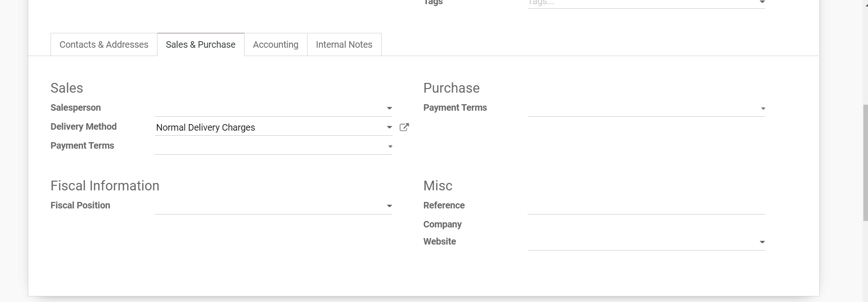Open external link for Normal Delivery Charges
Viewport: 868px width, 302px height.
point(404,127)
